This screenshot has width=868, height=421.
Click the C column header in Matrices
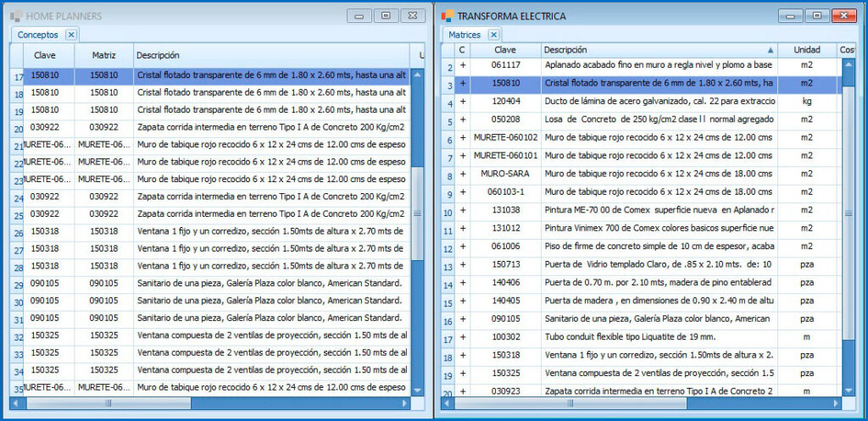click(462, 50)
